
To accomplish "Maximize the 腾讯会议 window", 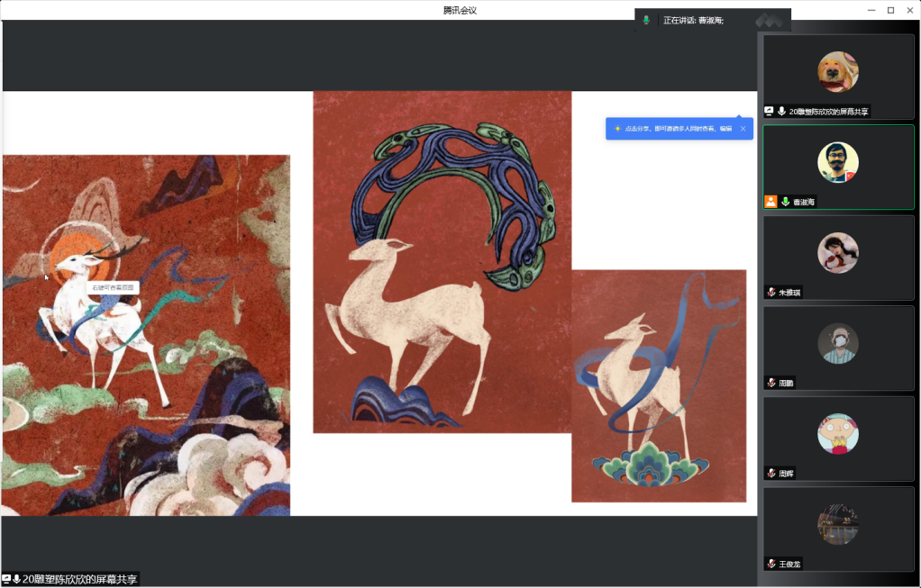I will (890, 10).
